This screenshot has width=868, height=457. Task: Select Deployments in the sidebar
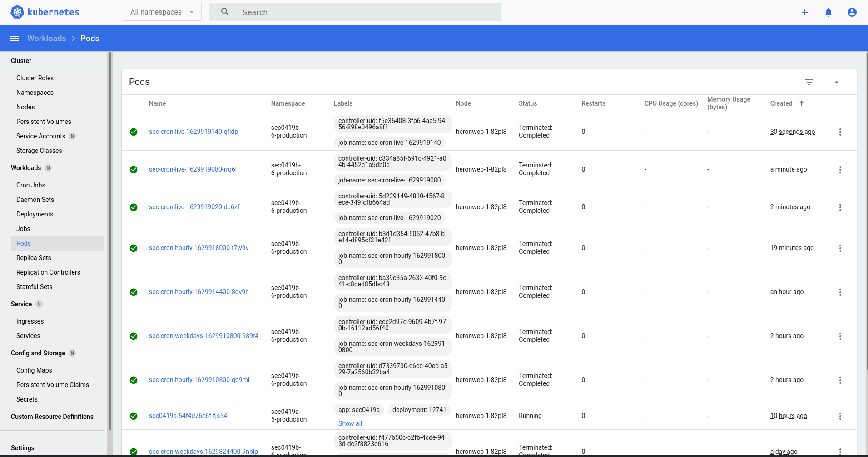coord(35,214)
